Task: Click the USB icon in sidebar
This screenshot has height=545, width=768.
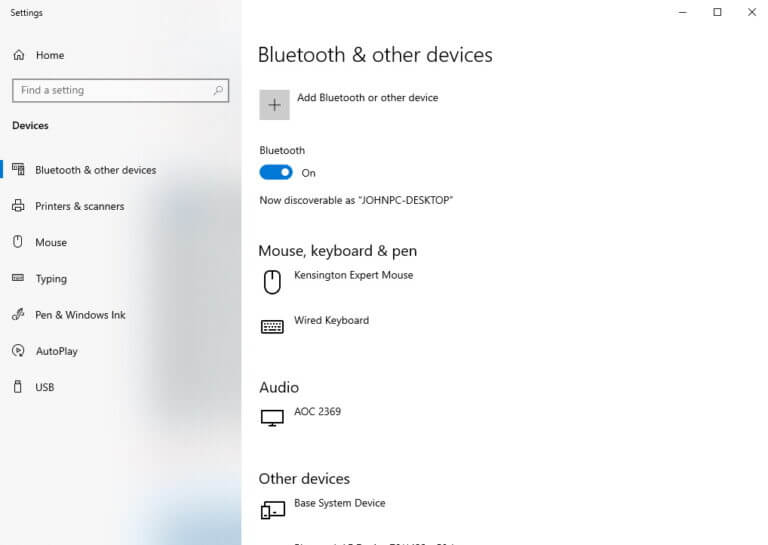Action: click(18, 387)
